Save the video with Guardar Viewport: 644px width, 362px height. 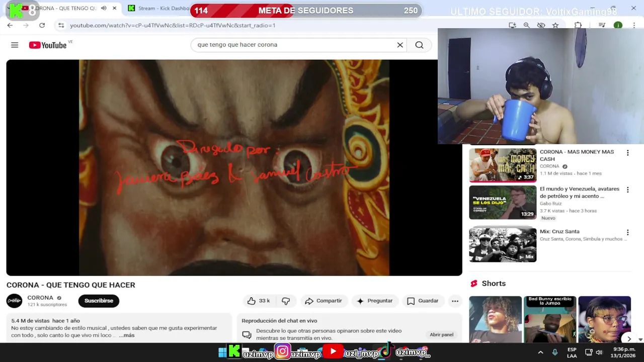click(x=423, y=301)
